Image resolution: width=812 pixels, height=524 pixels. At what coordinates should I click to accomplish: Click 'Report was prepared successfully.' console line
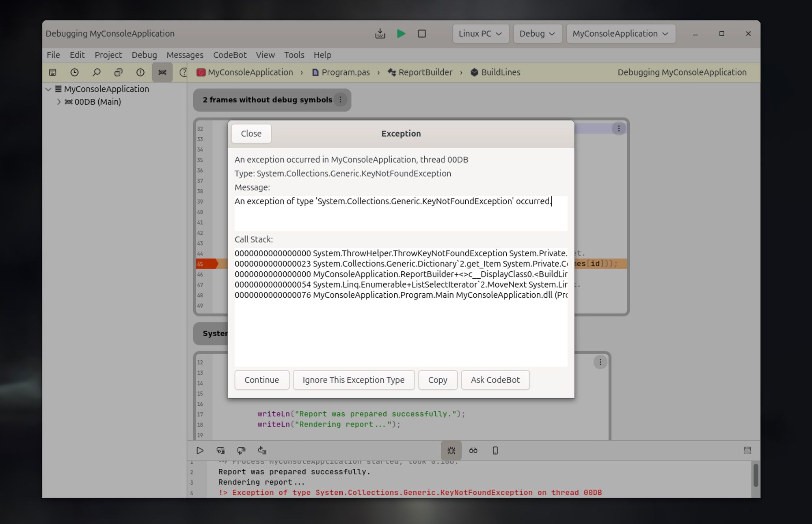(294, 472)
